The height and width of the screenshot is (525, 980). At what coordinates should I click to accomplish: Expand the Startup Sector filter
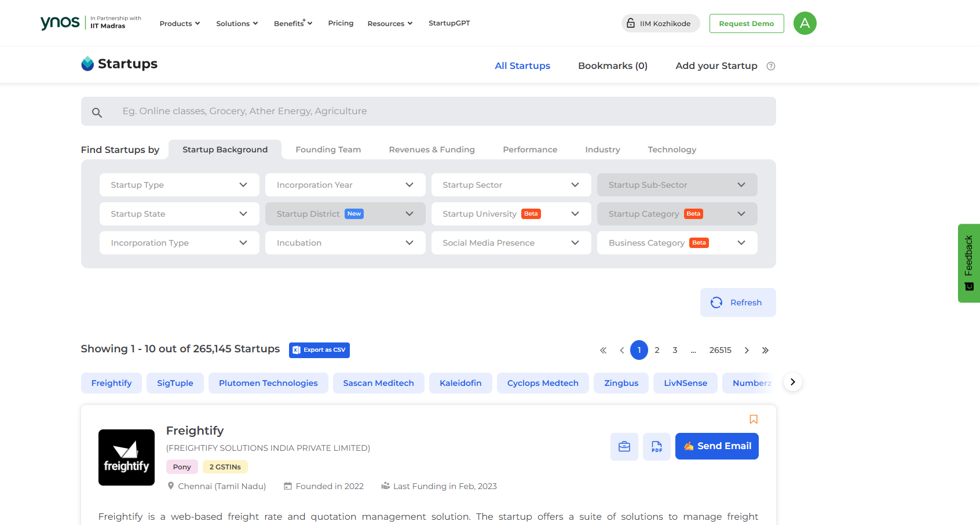pyautogui.click(x=510, y=185)
